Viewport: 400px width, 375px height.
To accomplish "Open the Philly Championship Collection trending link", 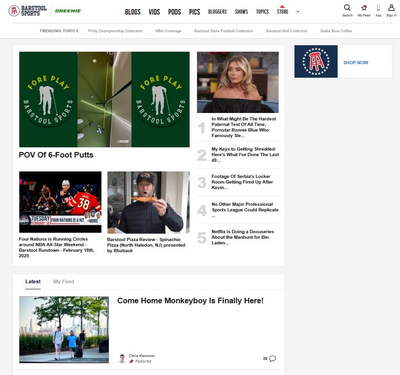I will [115, 31].
